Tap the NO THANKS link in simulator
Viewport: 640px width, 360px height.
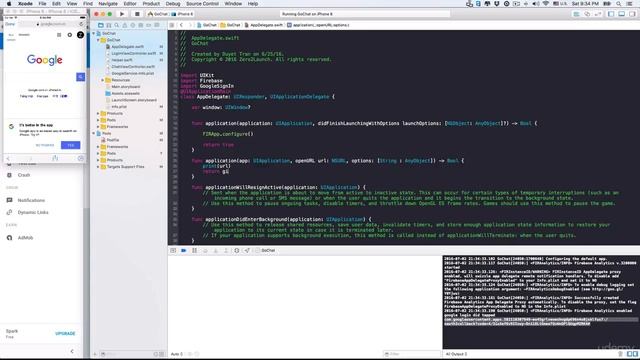pos(45,145)
